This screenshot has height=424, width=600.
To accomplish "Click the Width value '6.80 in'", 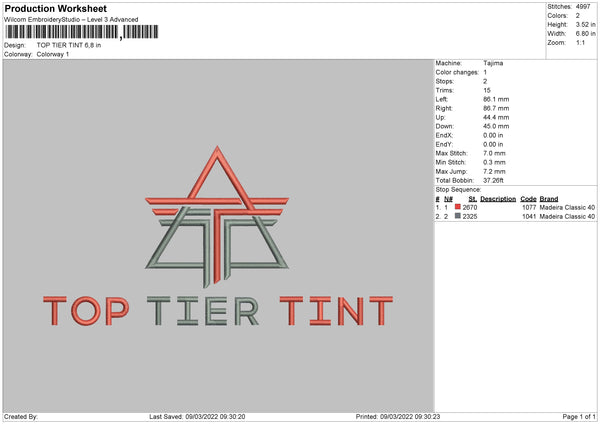I will pos(585,34).
